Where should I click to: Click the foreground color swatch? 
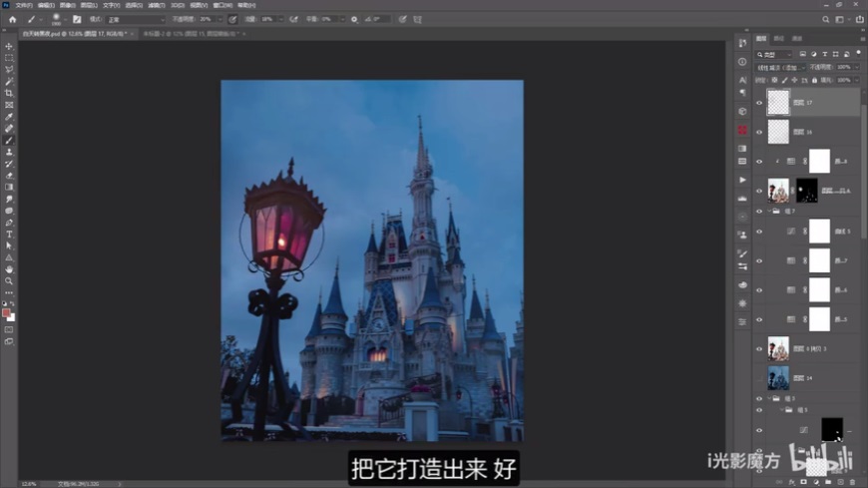click(6, 313)
